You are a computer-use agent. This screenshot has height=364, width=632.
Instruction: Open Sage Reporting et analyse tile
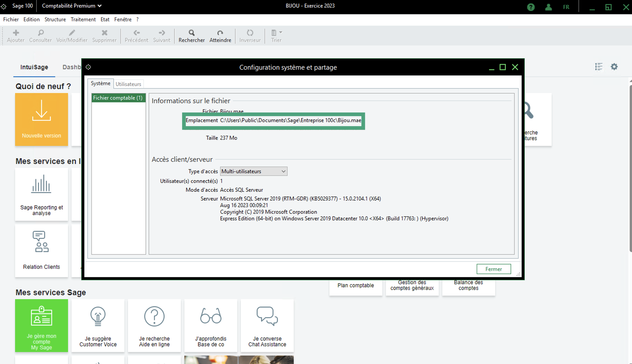coord(41,194)
